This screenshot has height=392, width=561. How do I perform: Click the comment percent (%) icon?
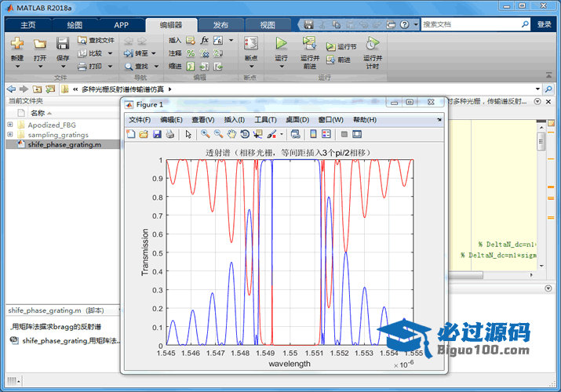(x=191, y=53)
